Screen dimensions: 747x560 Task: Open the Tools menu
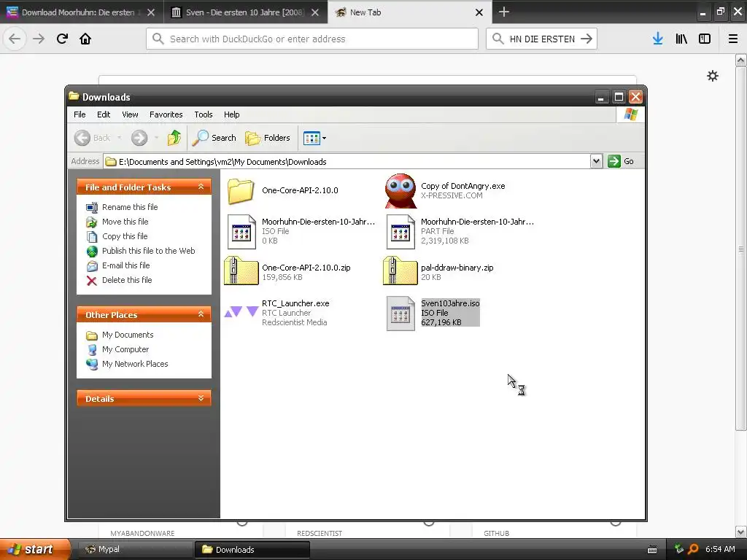pyautogui.click(x=204, y=114)
